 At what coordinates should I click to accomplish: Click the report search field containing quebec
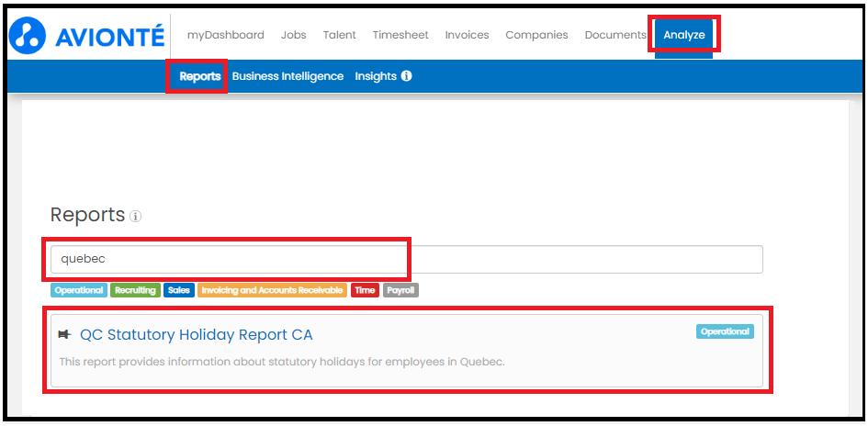pyautogui.click(x=406, y=260)
